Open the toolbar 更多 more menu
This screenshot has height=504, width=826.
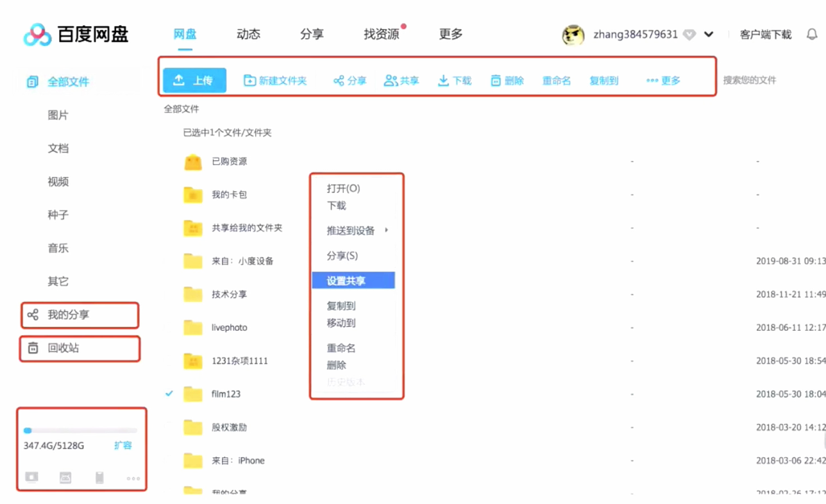[663, 81]
